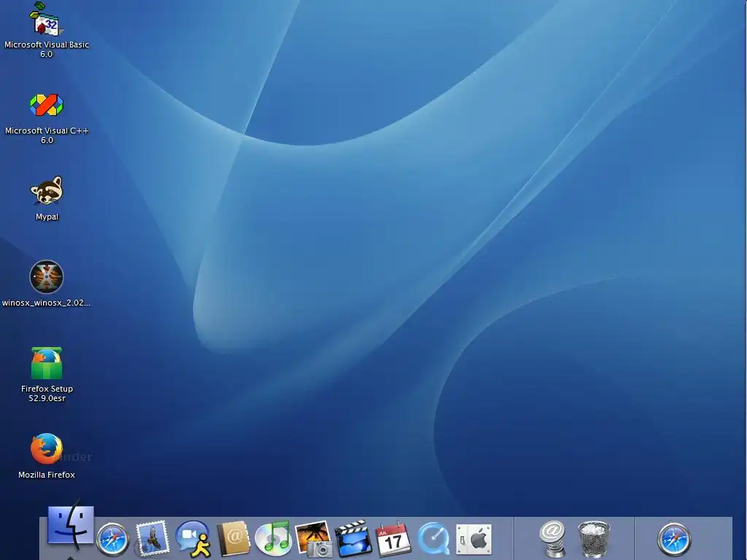The height and width of the screenshot is (560, 747).
Task: Click the @ spring internet icon
Action: pyautogui.click(x=553, y=539)
